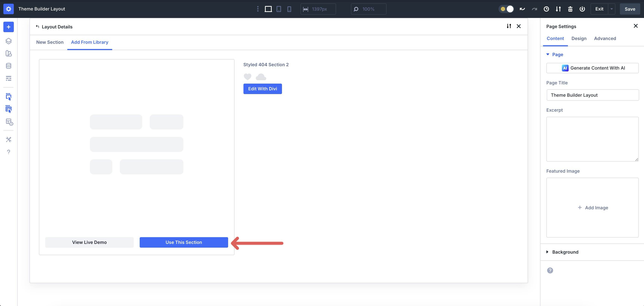Open the wireframe view icon
The height and width of the screenshot is (306, 644).
(x=8, y=78)
